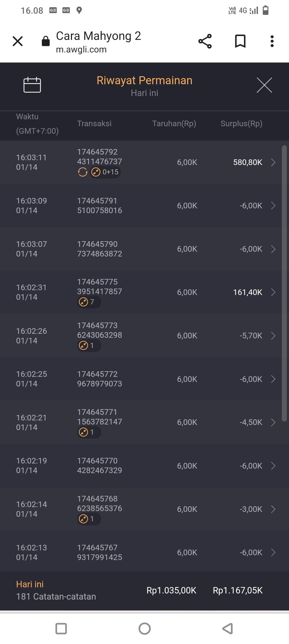This screenshot has height=644, width=289.
Task: Expand the 16:02:26 row with -5,70K
Action: [x=273, y=336]
